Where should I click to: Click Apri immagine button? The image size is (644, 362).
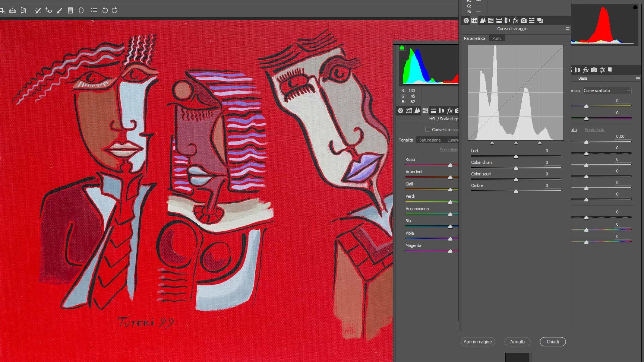coord(478,342)
